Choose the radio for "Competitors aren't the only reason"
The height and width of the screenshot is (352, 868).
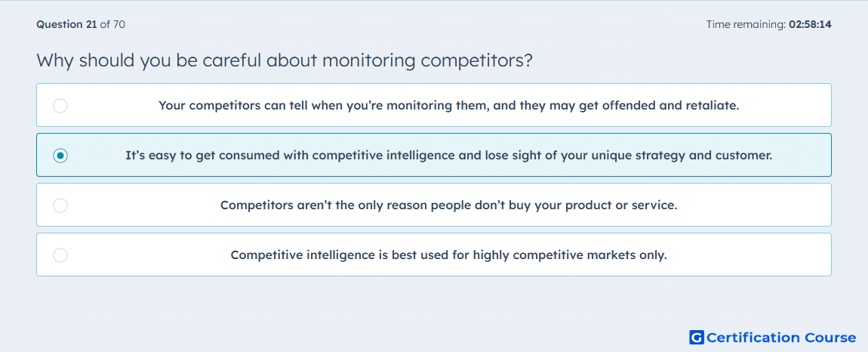coord(60,205)
